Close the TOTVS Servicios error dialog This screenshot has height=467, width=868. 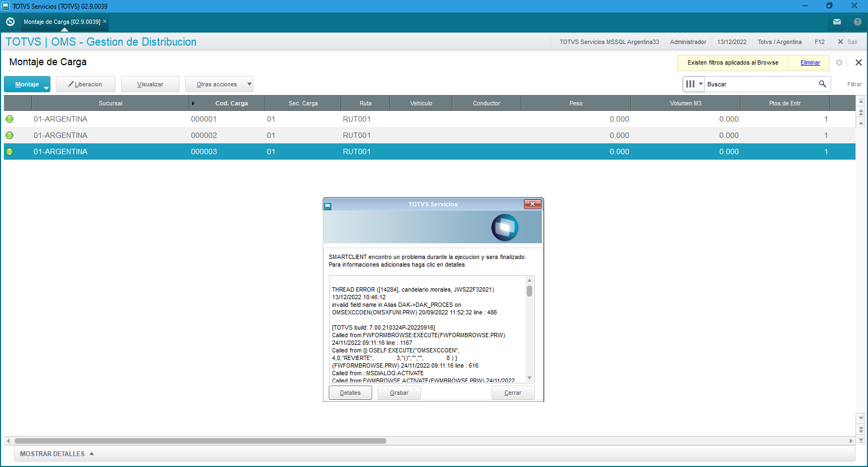tap(532, 204)
